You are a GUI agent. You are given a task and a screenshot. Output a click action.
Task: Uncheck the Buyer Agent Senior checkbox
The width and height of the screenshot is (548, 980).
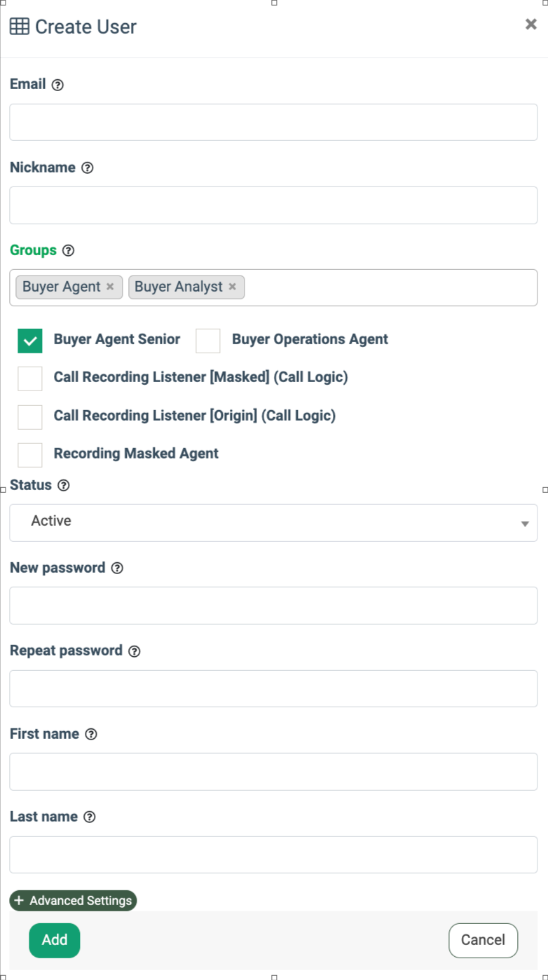coord(30,341)
